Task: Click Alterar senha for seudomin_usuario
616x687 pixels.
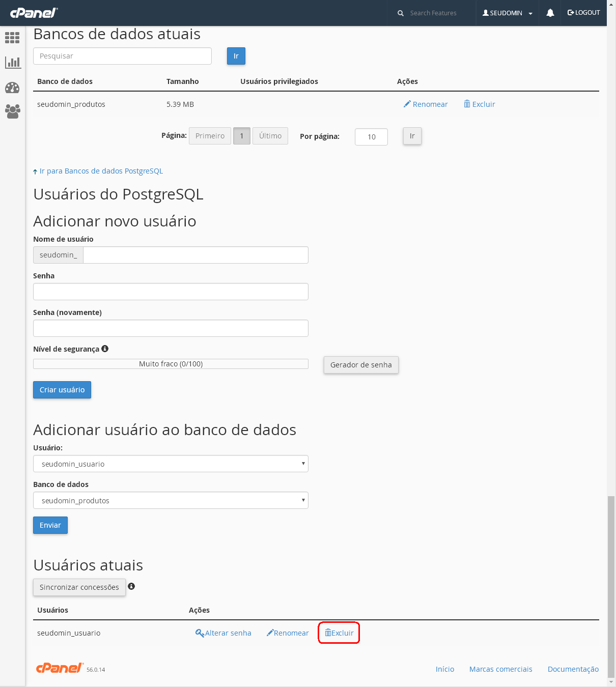Action: click(x=223, y=633)
